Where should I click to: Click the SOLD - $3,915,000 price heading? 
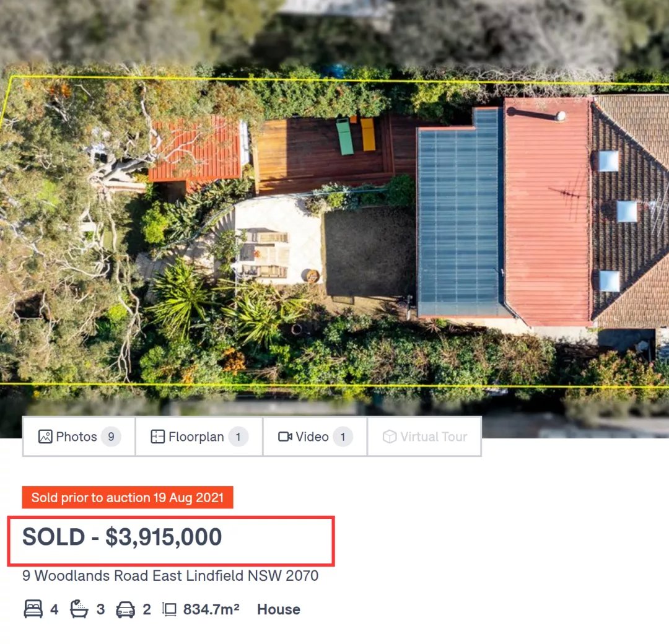[122, 536]
